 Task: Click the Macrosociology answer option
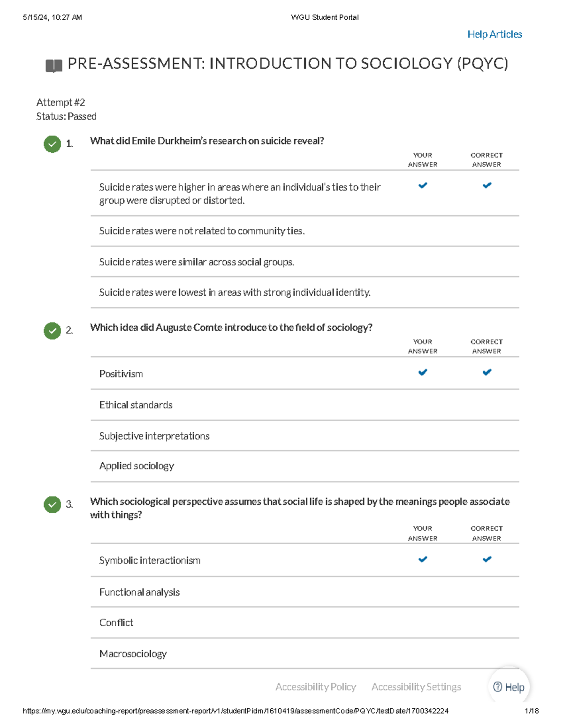[133, 653]
